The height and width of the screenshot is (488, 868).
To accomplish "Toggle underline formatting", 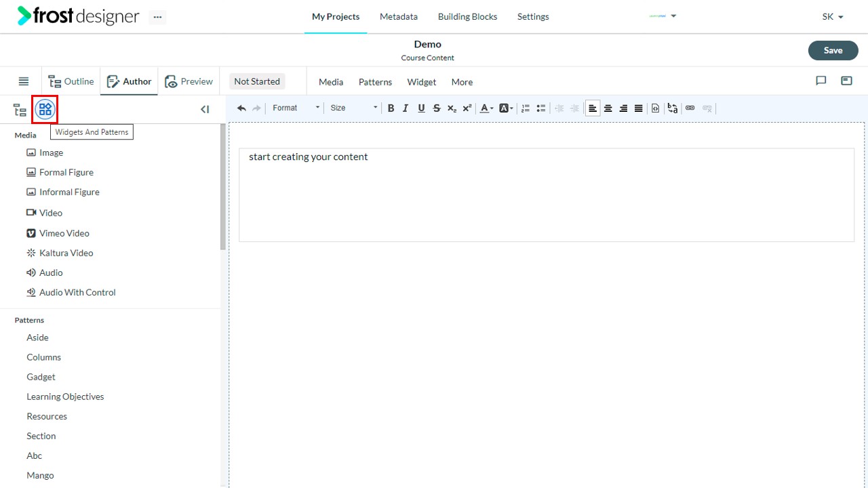I will [x=421, y=108].
